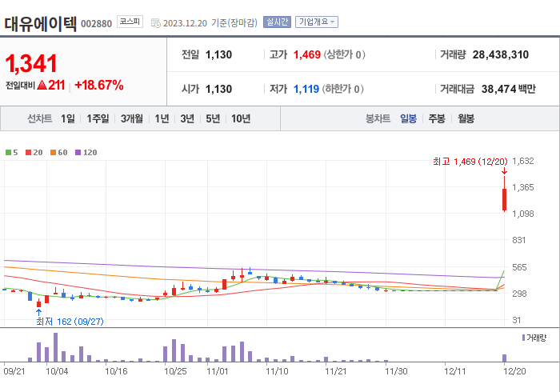Click the 11/30 date axis label
The width and height of the screenshot is (560, 392).
[396, 371]
